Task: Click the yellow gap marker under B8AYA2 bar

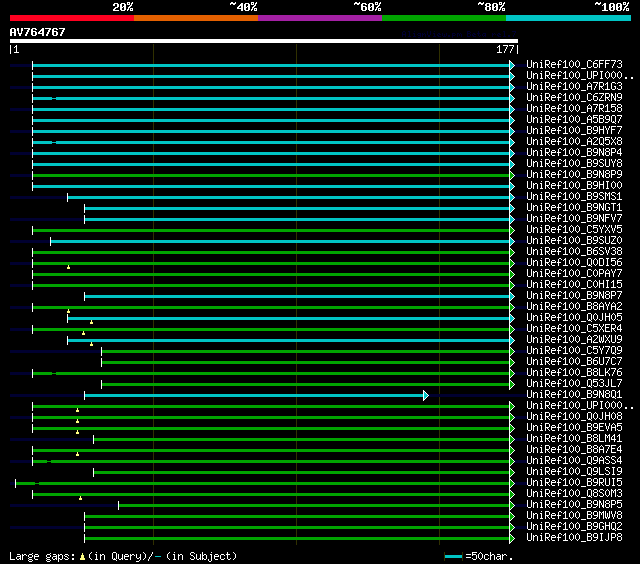Action: click(69, 311)
